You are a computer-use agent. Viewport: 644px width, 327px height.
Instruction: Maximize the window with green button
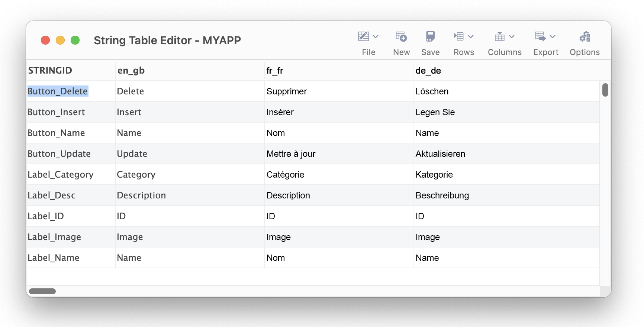pos(75,40)
